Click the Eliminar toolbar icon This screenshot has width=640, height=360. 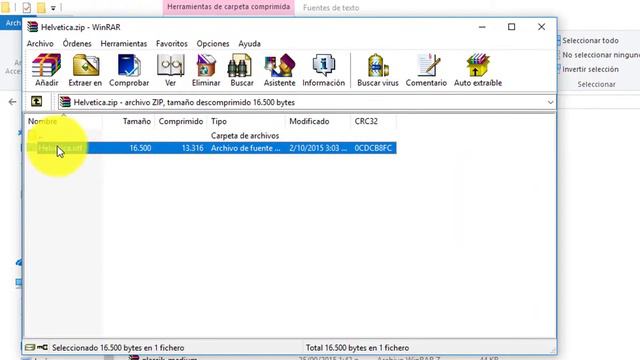click(206, 70)
